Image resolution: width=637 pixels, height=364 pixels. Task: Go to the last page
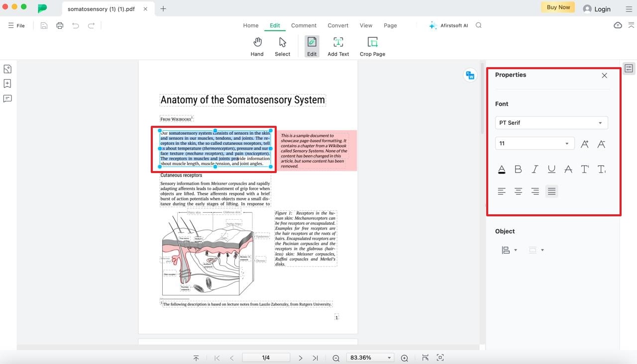pos(315,358)
